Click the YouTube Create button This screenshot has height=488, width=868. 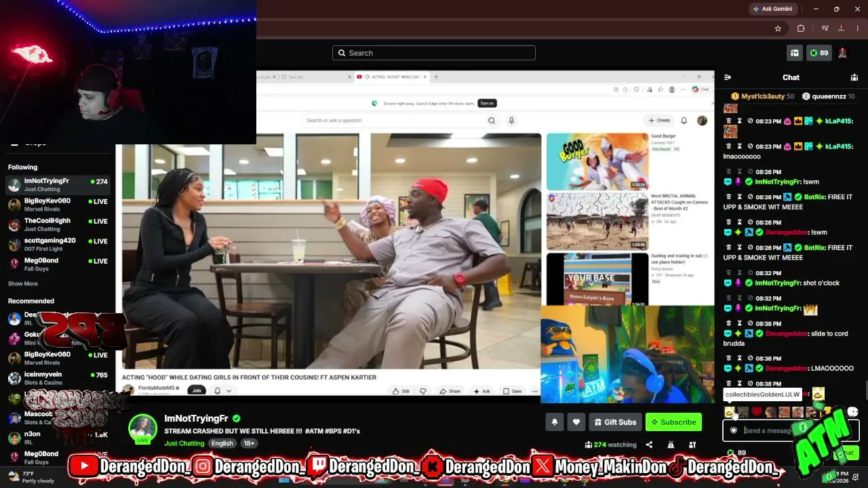pyautogui.click(x=659, y=121)
